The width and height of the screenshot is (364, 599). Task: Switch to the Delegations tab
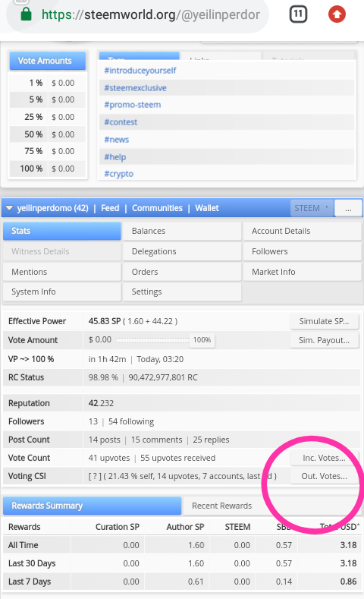click(182, 251)
